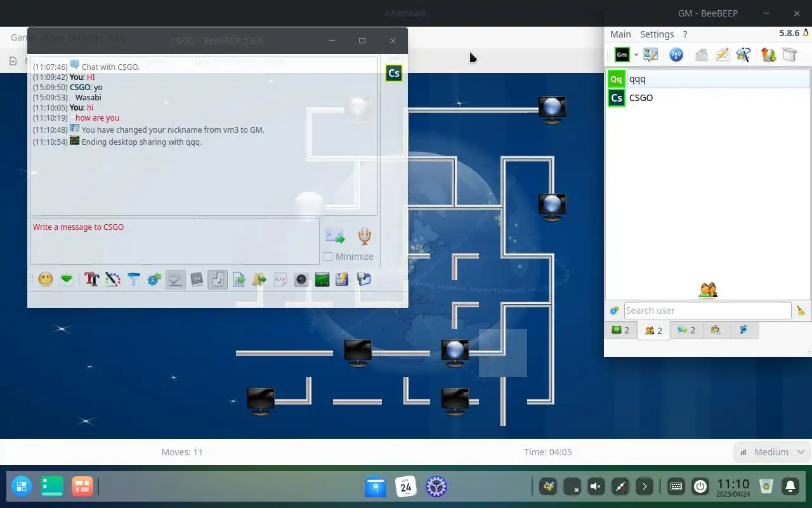Click the blue broadcast antenna icon
This screenshot has width=812, height=508.
point(676,55)
